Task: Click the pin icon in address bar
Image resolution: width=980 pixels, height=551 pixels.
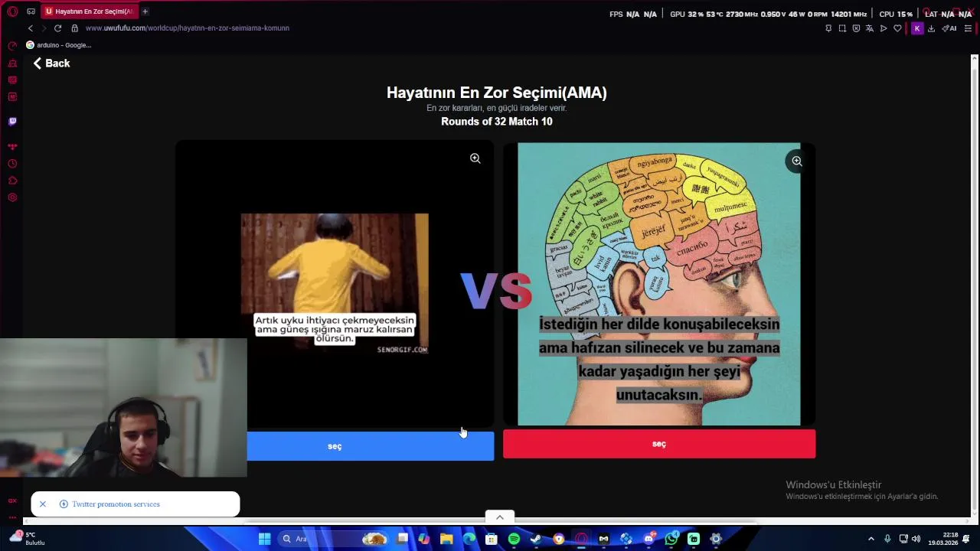Action: click(x=828, y=28)
